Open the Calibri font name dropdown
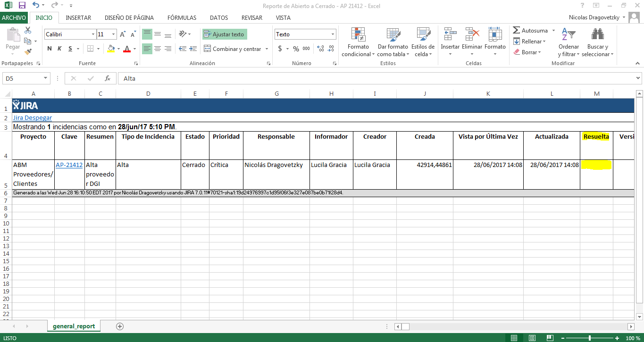Image resolution: width=644 pixels, height=342 pixels. click(93, 34)
